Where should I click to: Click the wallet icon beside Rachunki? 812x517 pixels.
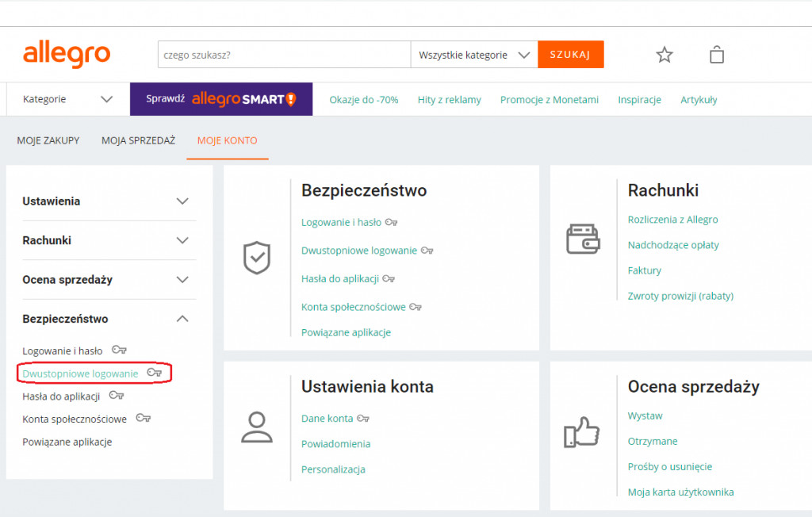tap(583, 239)
